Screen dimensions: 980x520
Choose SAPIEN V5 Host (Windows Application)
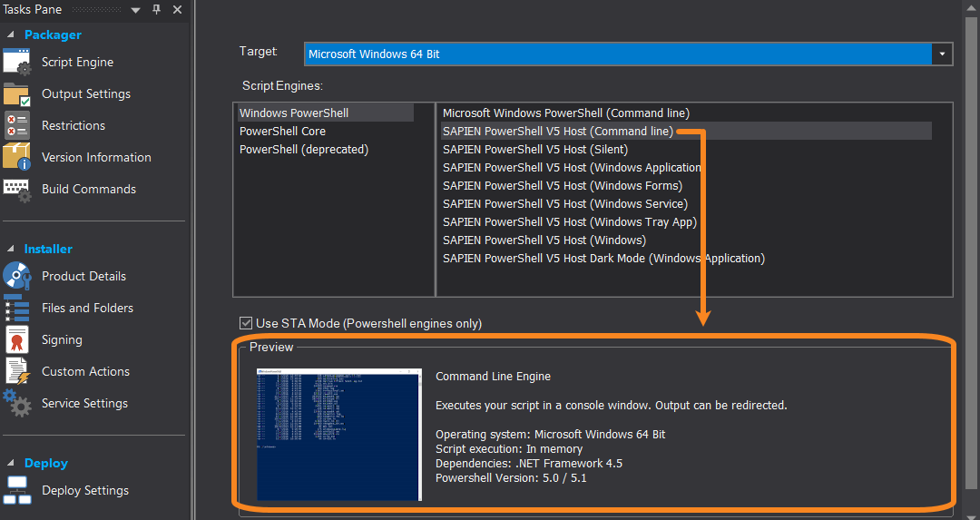[572, 168]
